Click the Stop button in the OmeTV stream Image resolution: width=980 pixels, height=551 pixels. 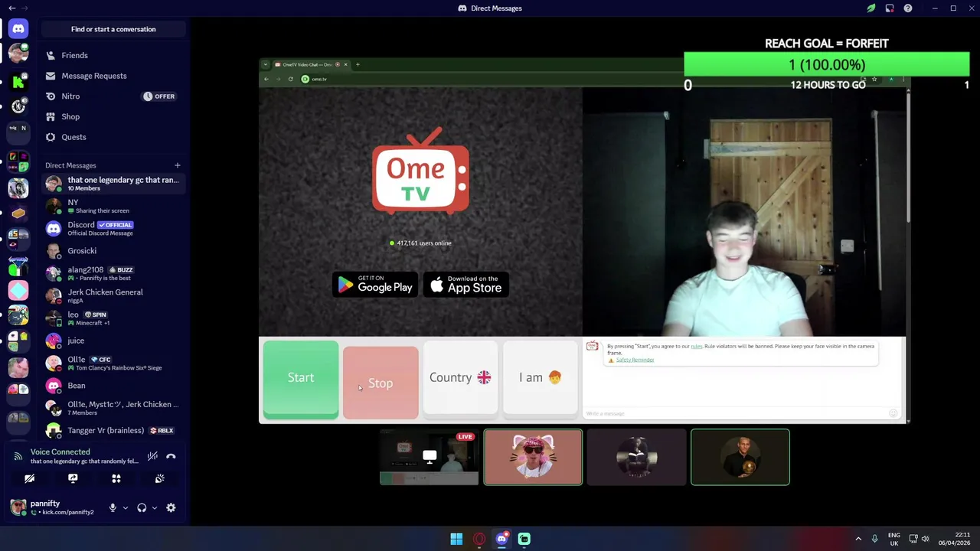[381, 383]
